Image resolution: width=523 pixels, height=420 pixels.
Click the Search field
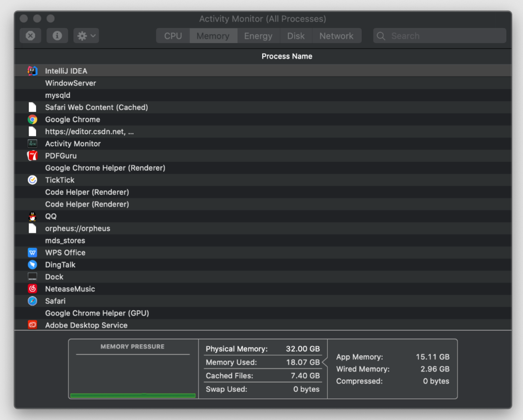[x=440, y=36]
